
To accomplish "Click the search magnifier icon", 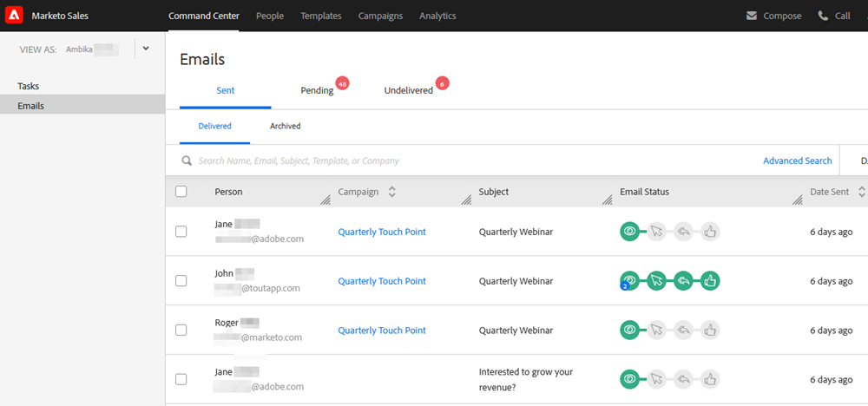I will [187, 160].
